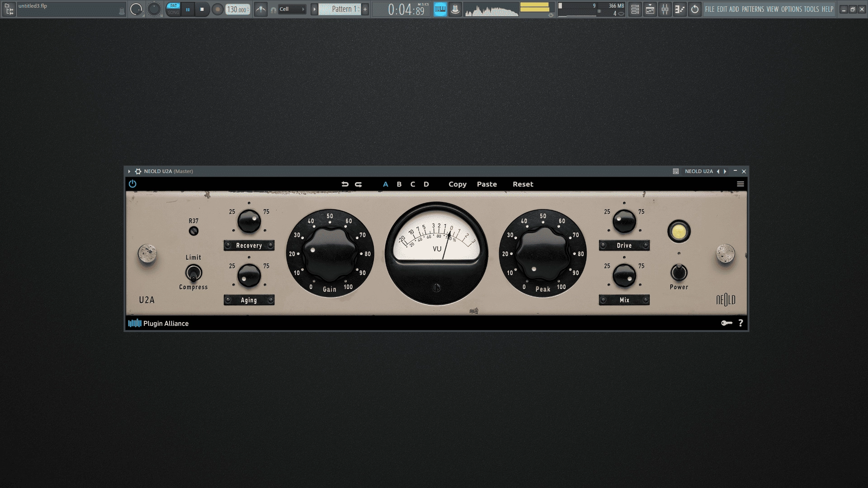Click the circular arrow update icon in toolbar
This screenshot has height=488, width=868.
[695, 9]
